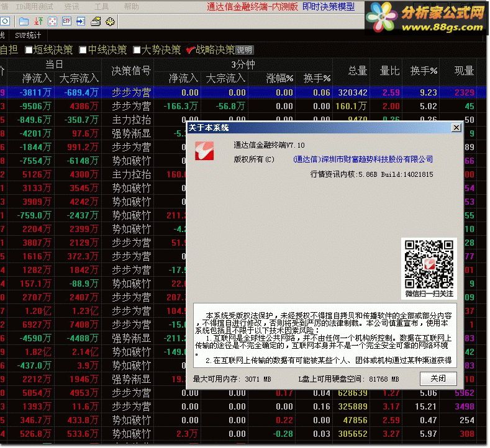Click the 3545万 block inflow cell
Screen dimensions: 490x448
tap(84, 188)
